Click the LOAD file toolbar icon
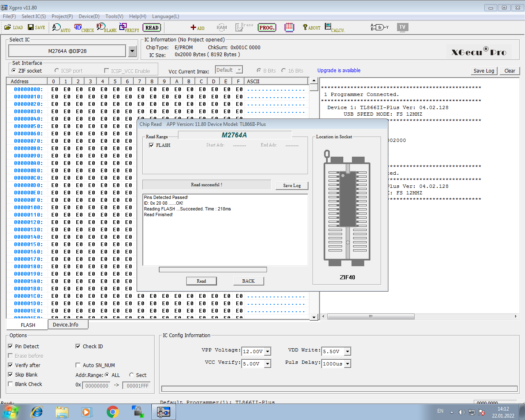Viewport: 525px width, 420px height. tap(14, 27)
